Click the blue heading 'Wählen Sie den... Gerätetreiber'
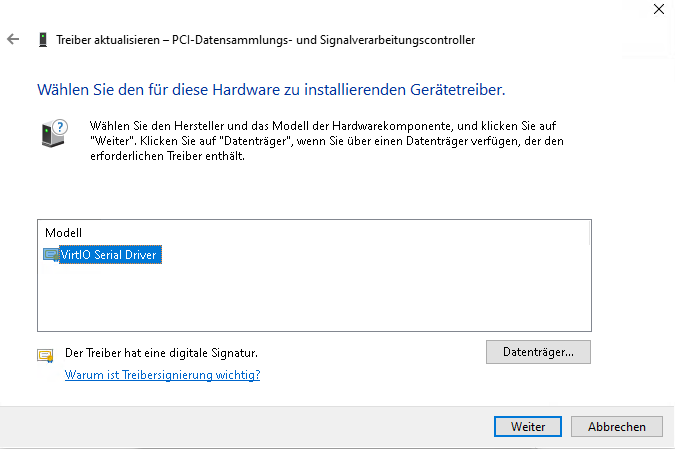The image size is (675, 449). tap(271, 90)
